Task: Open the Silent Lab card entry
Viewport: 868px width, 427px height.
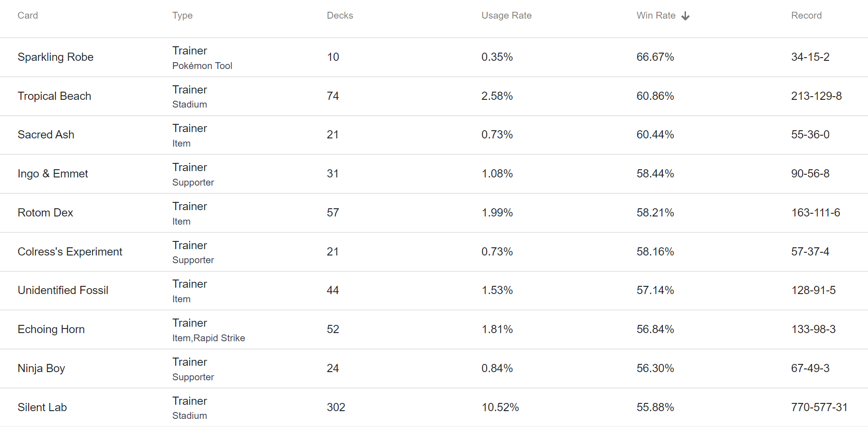Action: click(x=42, y=407)
